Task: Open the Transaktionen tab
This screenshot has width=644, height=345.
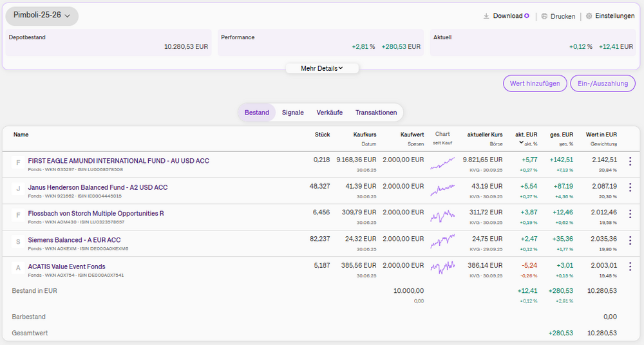Action: (376, 113)
